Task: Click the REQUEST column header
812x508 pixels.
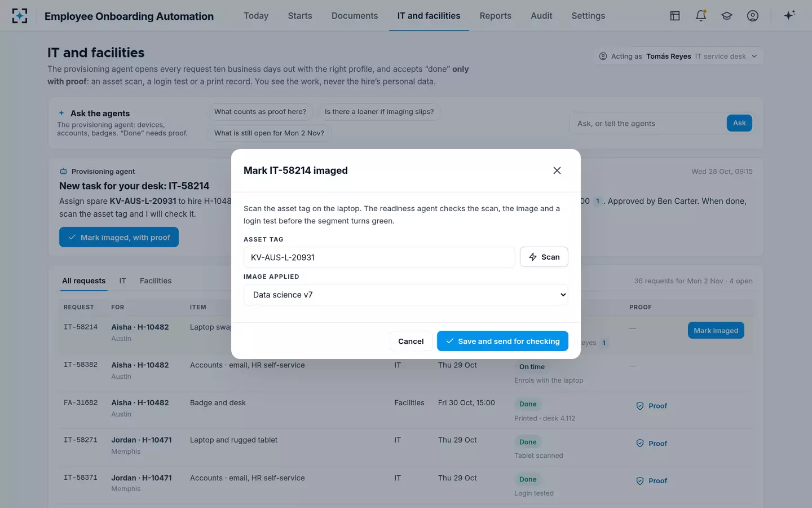Action: pos(79,307)
